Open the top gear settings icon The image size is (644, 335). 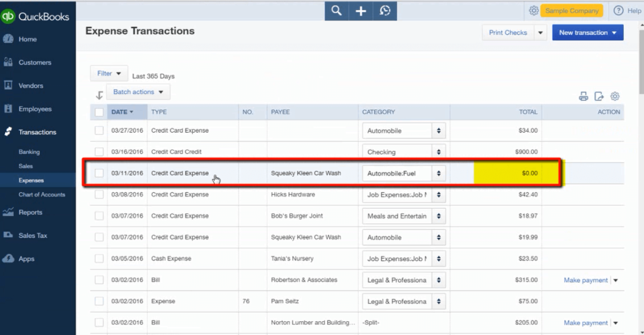(x=533, y=11)
